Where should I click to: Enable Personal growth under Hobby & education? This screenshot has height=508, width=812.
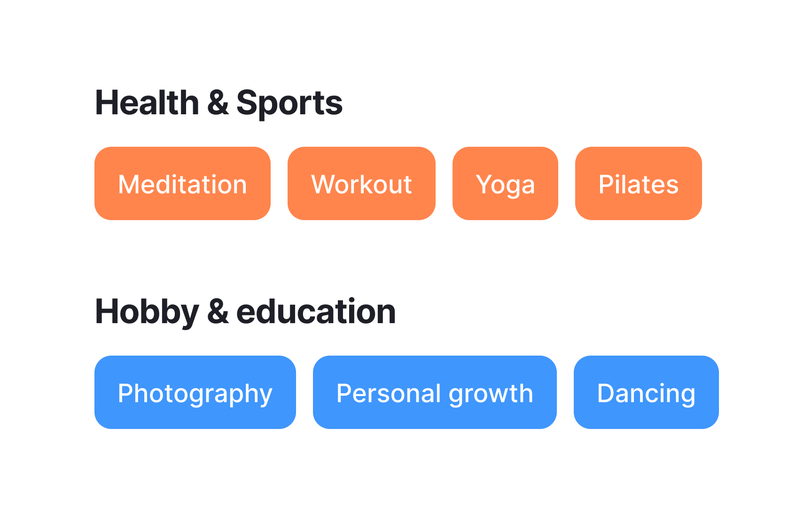435,392
